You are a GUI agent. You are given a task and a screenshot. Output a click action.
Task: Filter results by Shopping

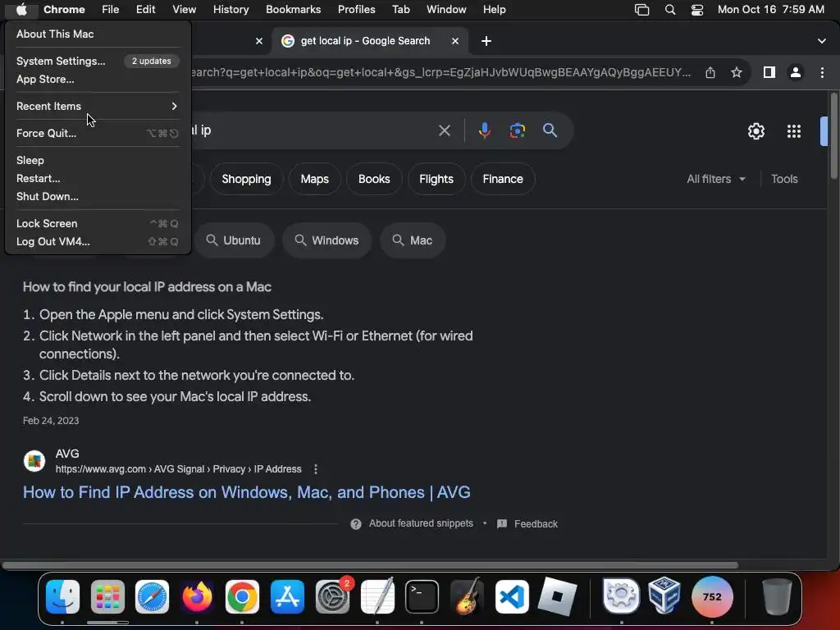tap(246, 179)
